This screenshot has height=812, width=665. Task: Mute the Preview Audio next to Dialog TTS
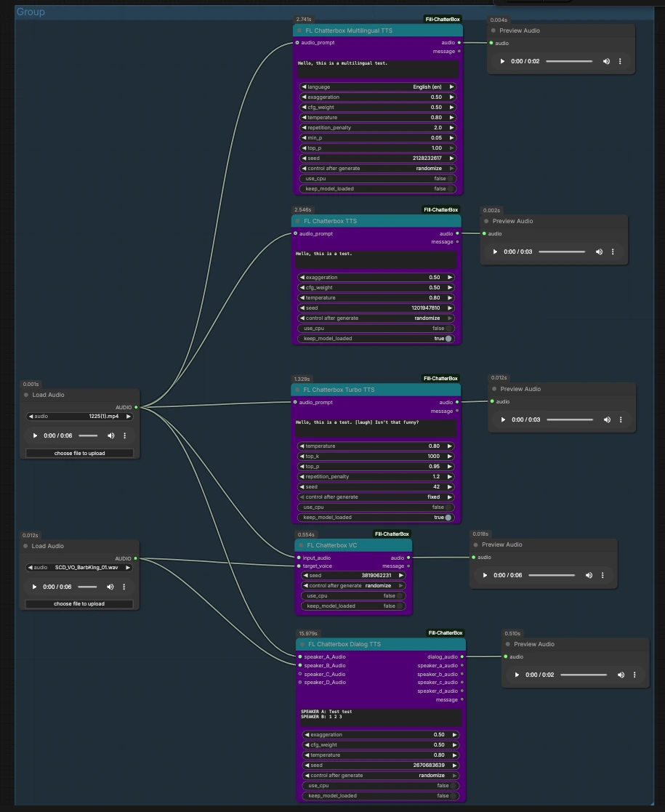621,675
